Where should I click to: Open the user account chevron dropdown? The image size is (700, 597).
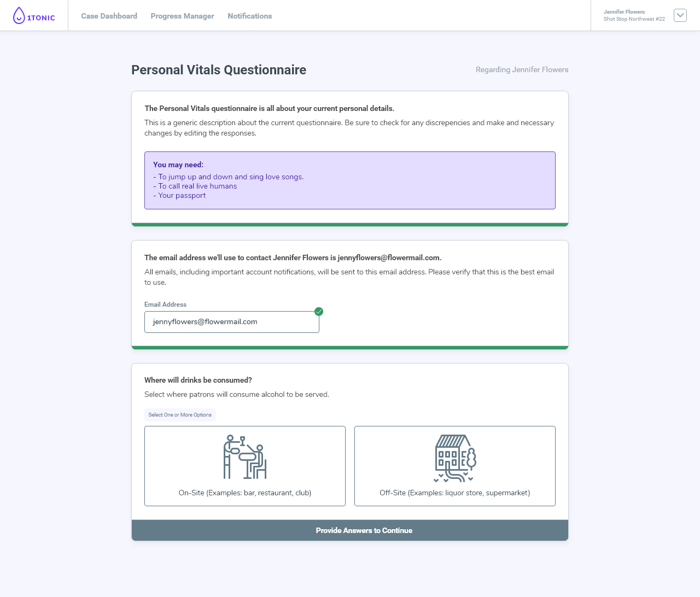click(x=680, y=15)
